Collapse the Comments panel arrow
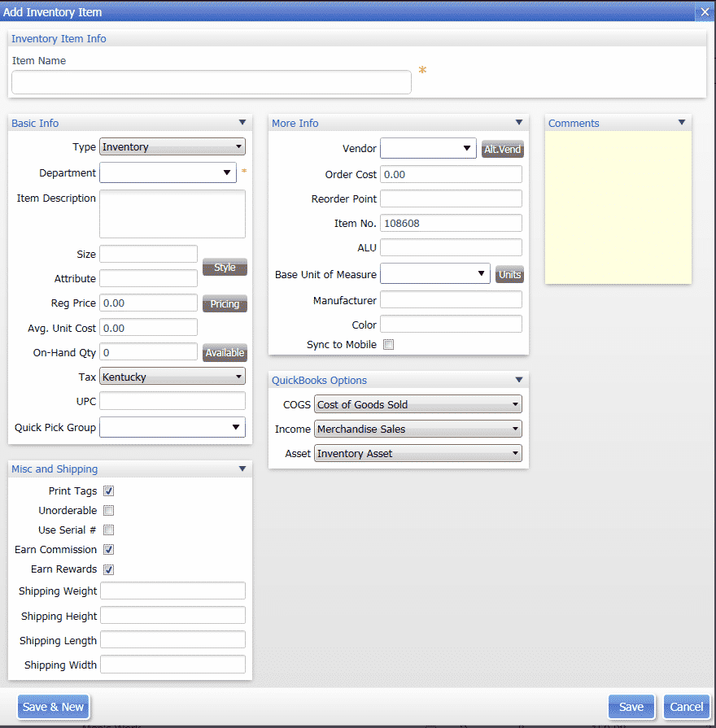 681,123
